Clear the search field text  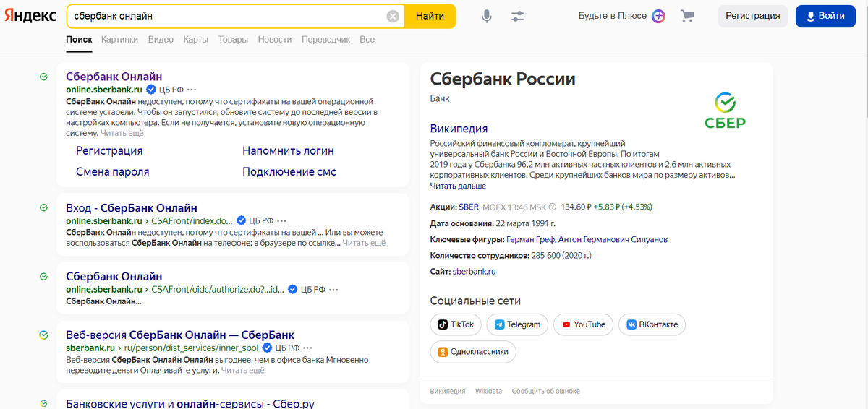coord(393,16)
